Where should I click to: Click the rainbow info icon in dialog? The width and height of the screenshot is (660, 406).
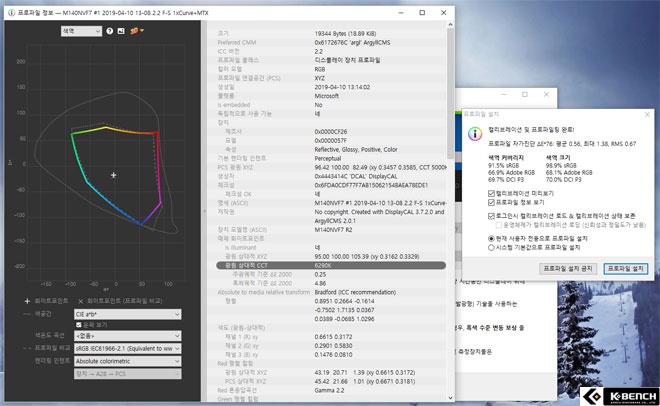[x=475, y=134]
